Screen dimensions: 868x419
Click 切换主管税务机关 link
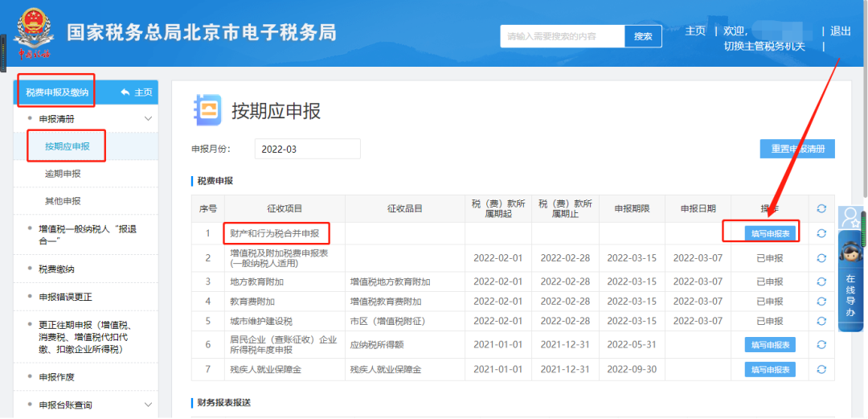click(x=764, y=47)
